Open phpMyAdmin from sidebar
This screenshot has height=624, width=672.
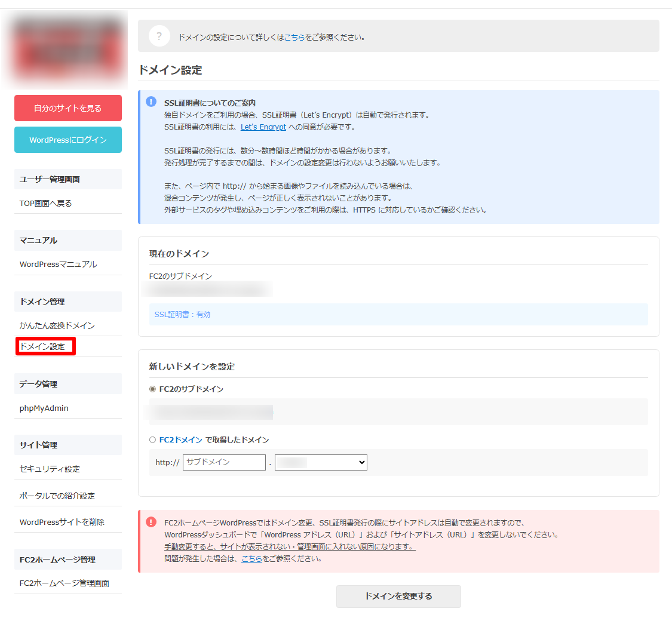pyautogui.click(x=44, y=408)
